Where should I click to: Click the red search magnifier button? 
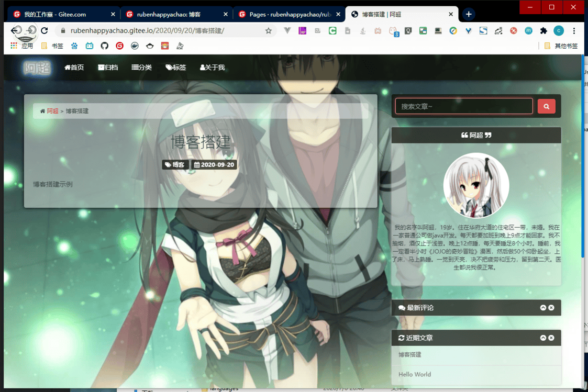[546, 106]
